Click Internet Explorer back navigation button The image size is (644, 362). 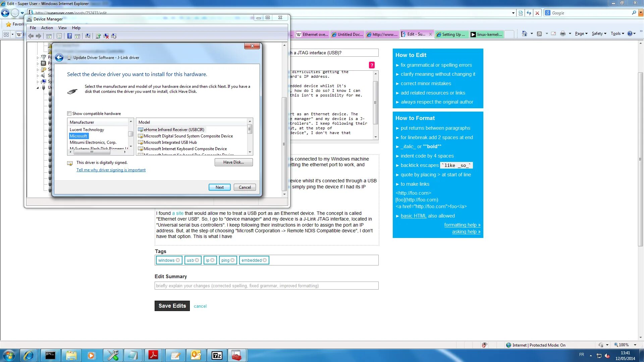[5, 13]
